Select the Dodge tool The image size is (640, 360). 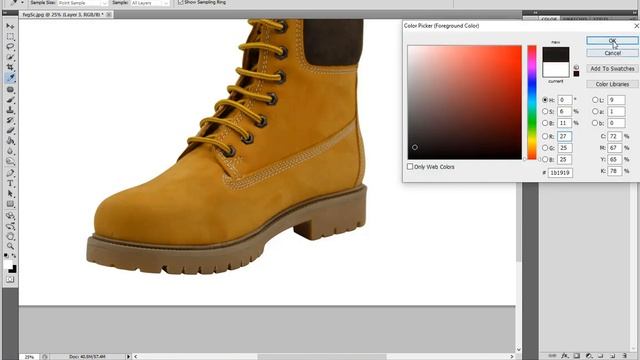pos(10,162)
